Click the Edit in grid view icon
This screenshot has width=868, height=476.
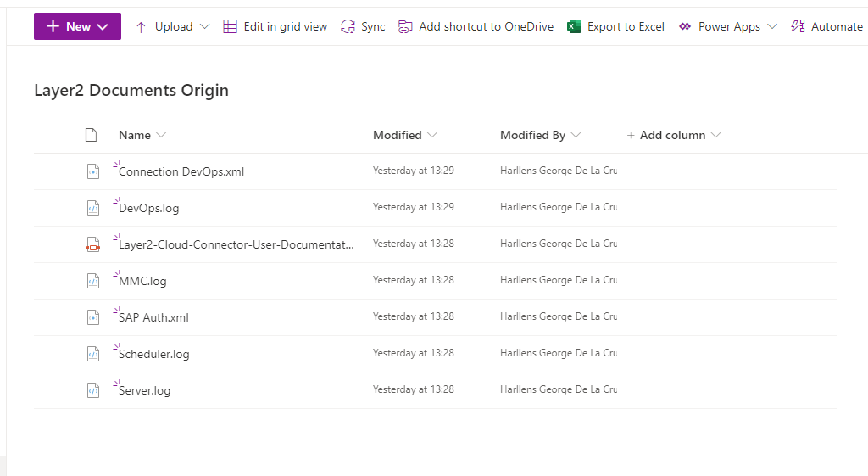pyautogui.click(x=230, y=26)
